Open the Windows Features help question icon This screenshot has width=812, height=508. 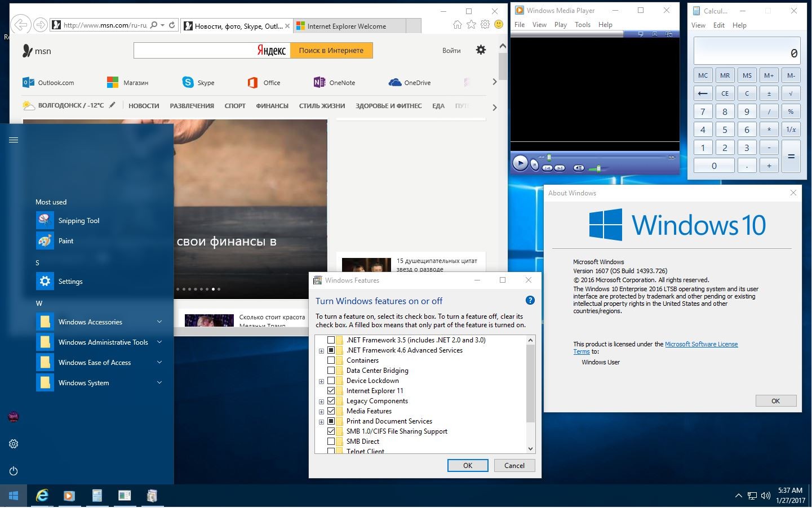click(x=530, y=300)
